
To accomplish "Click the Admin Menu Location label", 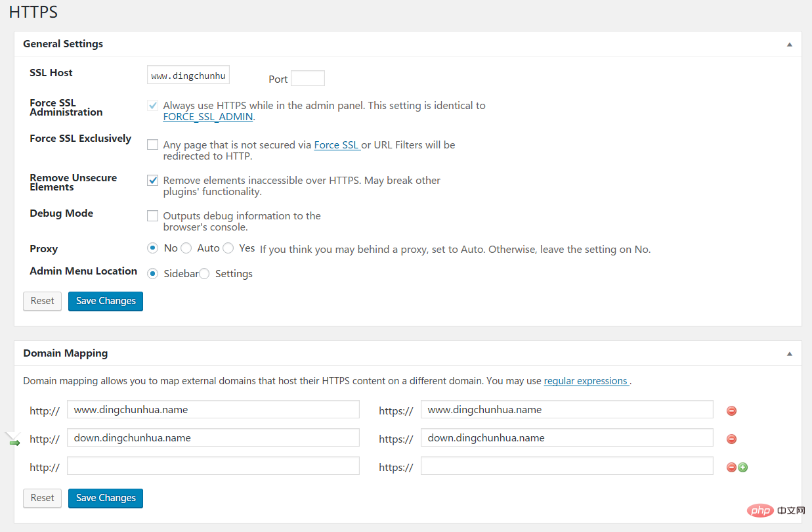I will [x=83, y=271].
